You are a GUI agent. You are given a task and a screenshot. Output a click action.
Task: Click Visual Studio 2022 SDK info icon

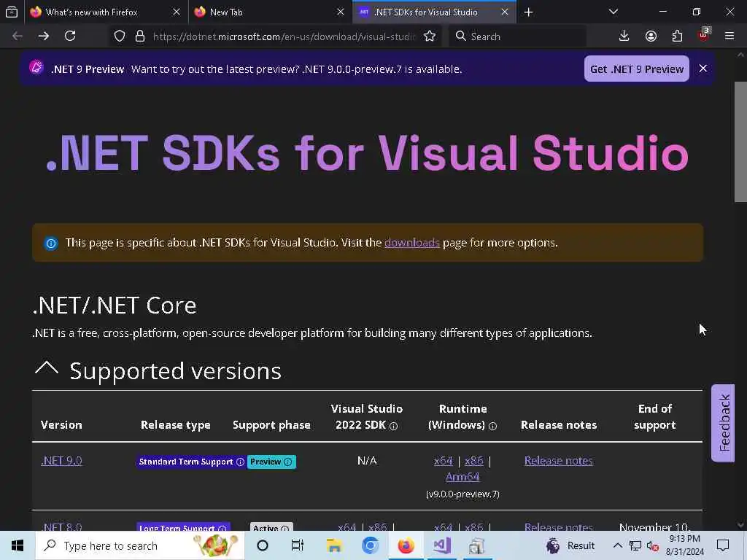(x=393, y=426)
